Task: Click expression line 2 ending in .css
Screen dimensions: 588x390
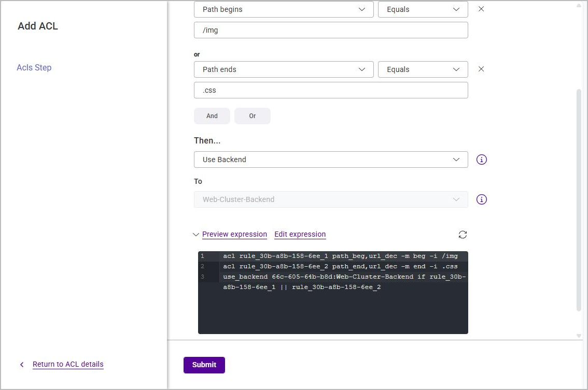Action: (x=340, y=266)
